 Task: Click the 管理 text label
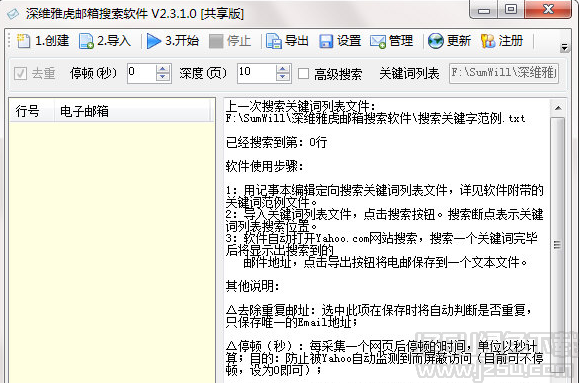tap(401, 41)
